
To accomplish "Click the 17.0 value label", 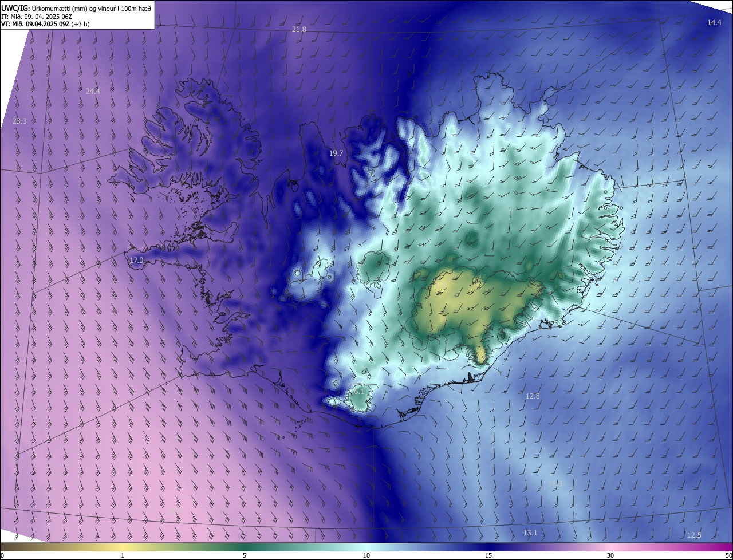I will (x=136, y=260).
